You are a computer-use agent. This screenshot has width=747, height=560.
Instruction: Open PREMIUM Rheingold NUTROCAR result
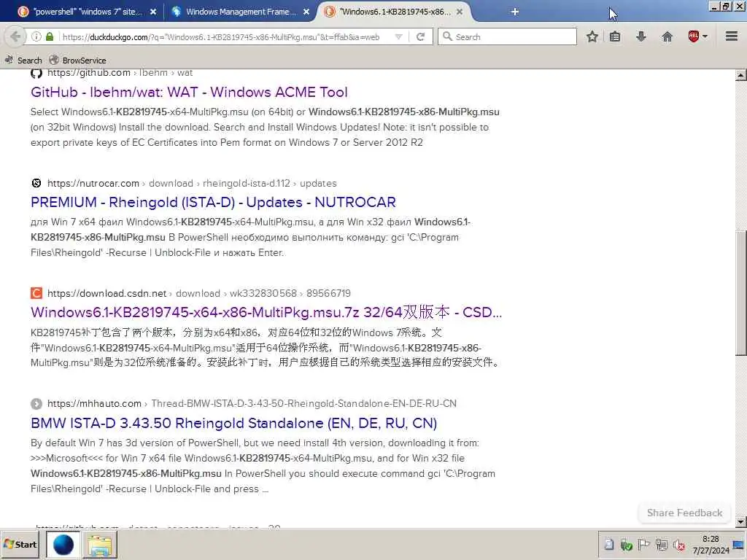(x=213, y=202)
